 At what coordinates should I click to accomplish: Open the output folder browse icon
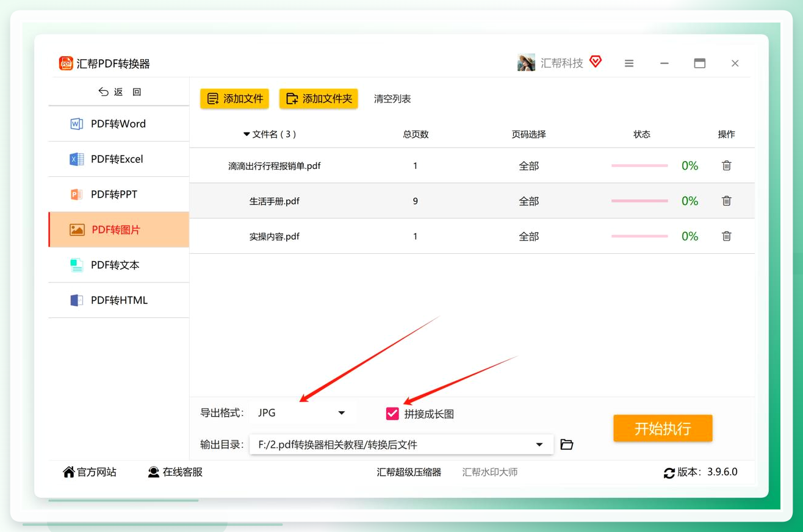pos(567,444)
